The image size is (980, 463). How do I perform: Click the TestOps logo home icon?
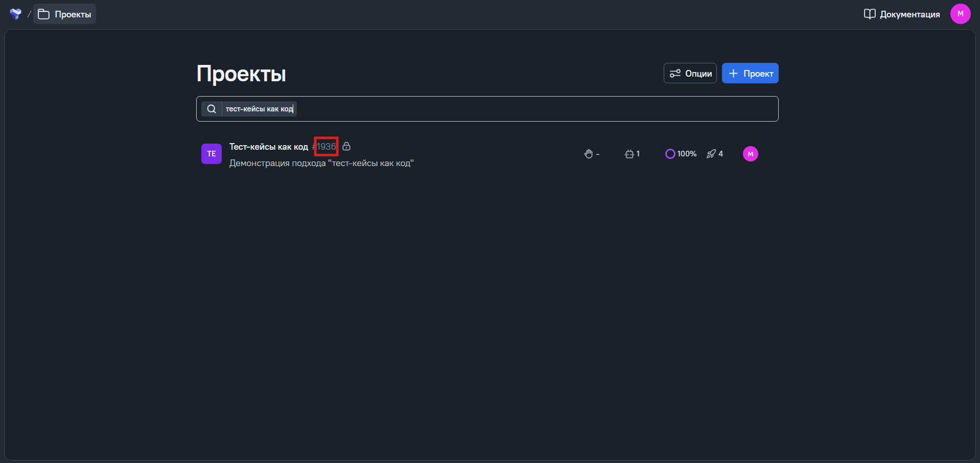coord(15,14)
